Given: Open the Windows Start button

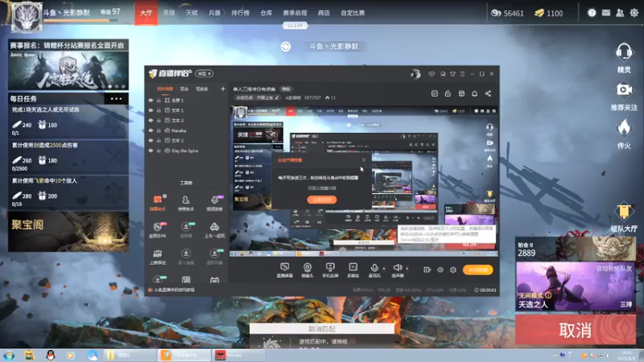Looking at the screenshot, I should [x=9, y=355].
